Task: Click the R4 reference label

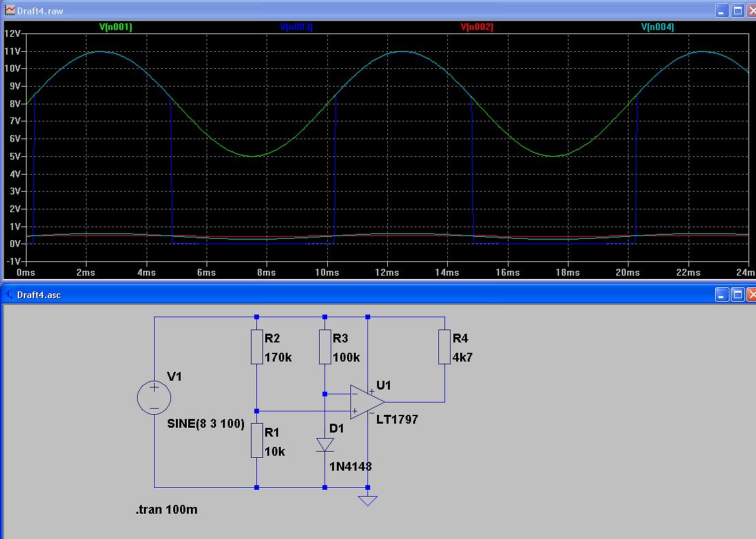Action: point(460,338)
